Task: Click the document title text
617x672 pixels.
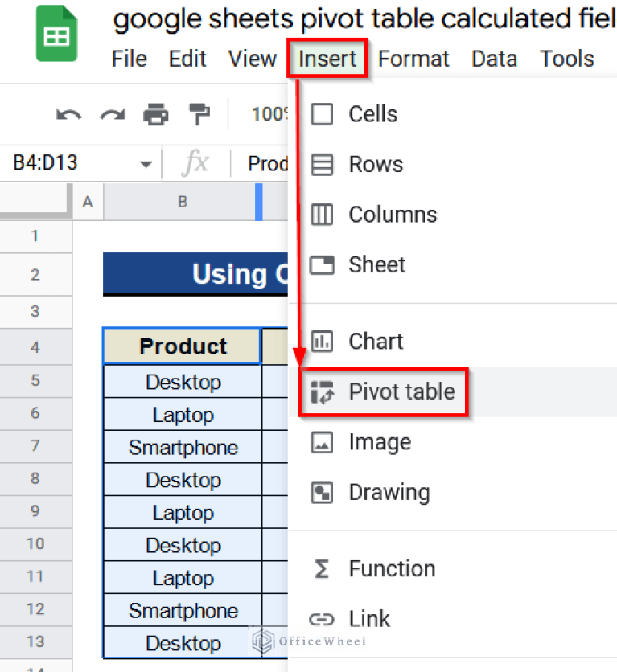Action: point(364,19)
